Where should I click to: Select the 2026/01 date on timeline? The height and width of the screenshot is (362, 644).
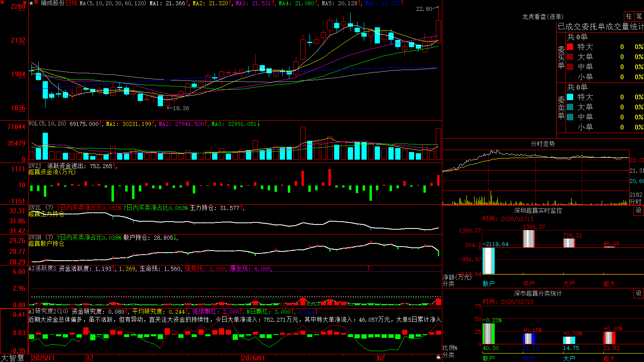254,358
